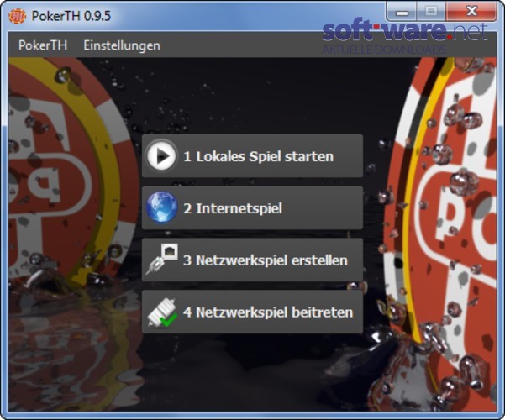This screenshot has width=505, height=420.
Task: Maximize the PokerTH window
Action: coord(431,12)
